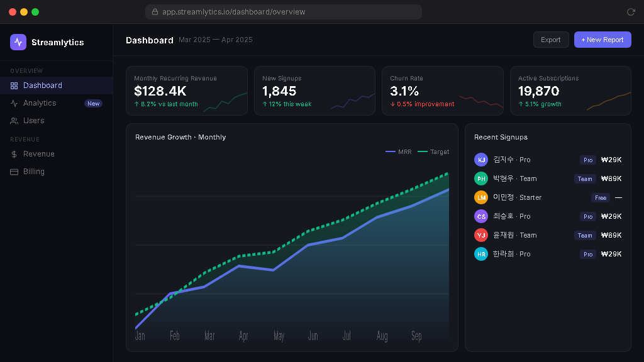The image size is (644, 362).
Task: Click the Billing credit card icon
Action: 14,172
